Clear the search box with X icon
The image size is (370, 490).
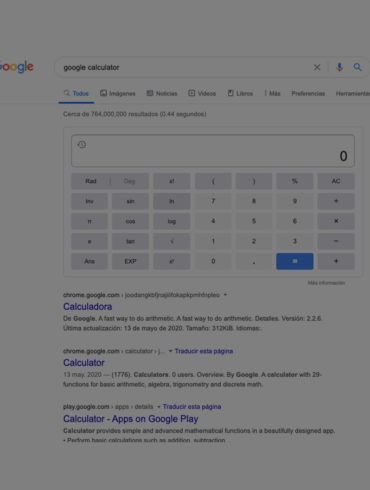pos(317,67)
